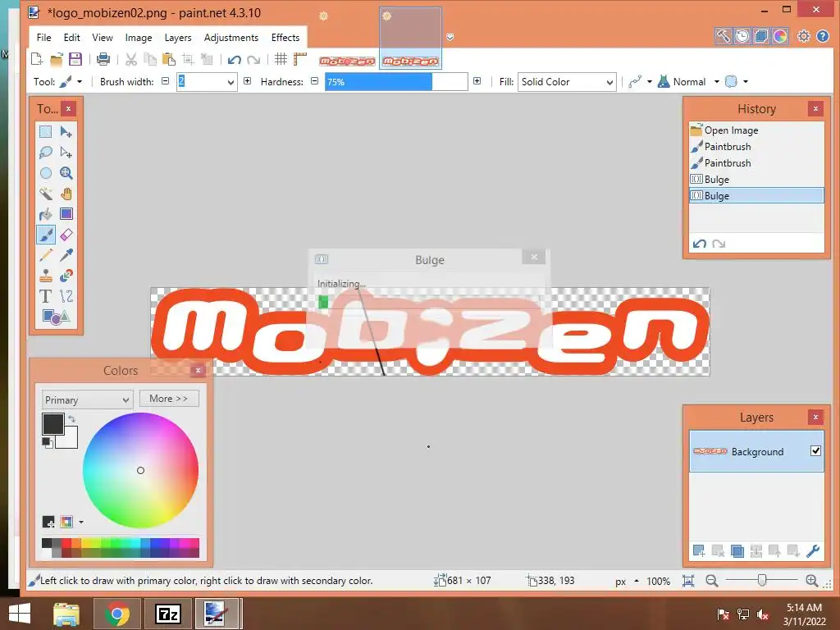Viewport: 840px width, 630px height.
Task: Save the image with floppy icon
Action: point(75,59)
